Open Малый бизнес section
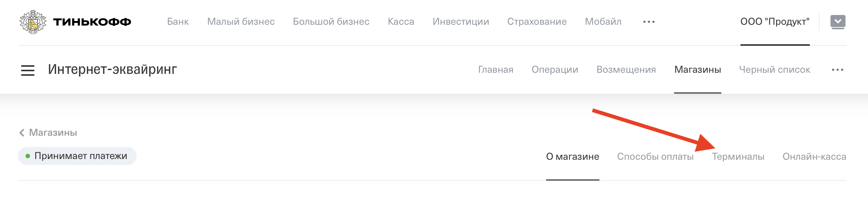Viewport: 868px width, 201px height. coord(241,22)
